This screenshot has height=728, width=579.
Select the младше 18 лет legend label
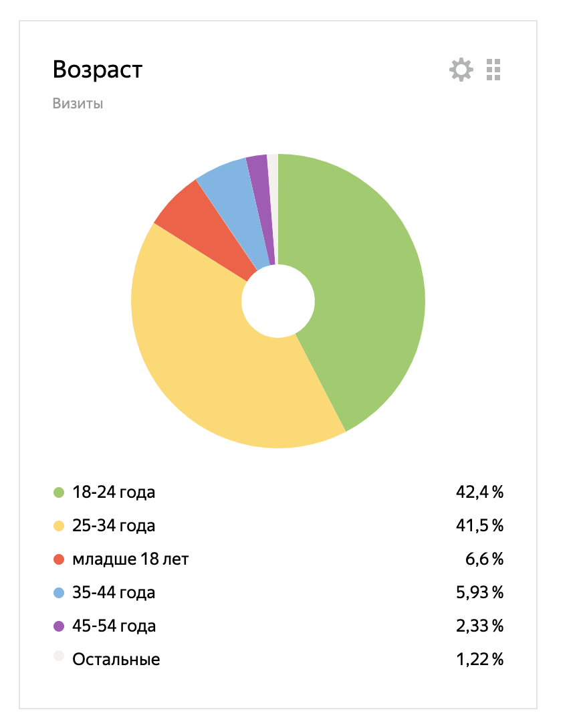coord(130,559)
